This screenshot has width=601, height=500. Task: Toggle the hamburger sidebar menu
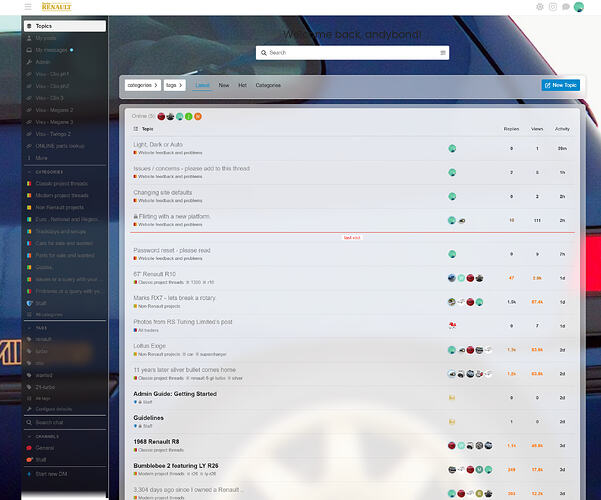point(28,7)
